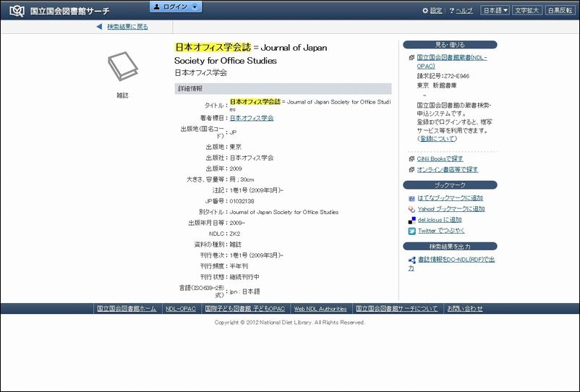The height and width of the screenshot is (392, 580).
Task: Open 国立国会図書館蔵書(NDL-OPAC) link
Action: [452, 61]
